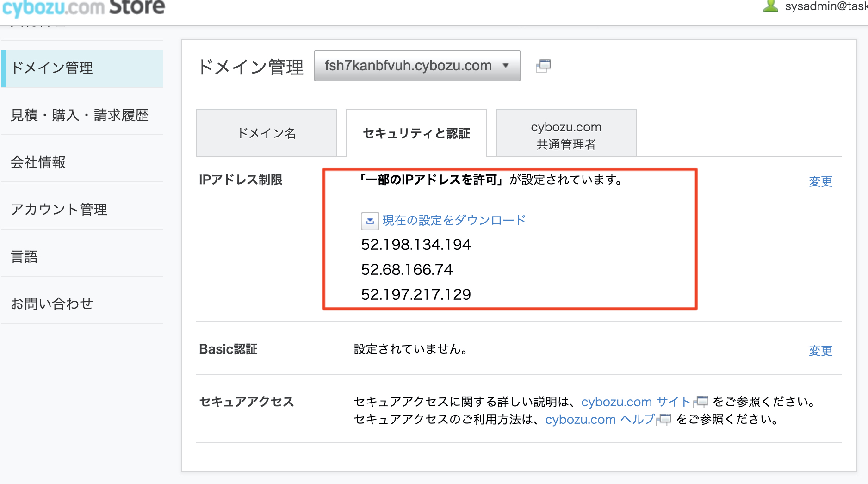The image size is (868, 484).
Task: Click the cybozu.com Store logo
Action: pyautogui.click(x=83, y=7)
